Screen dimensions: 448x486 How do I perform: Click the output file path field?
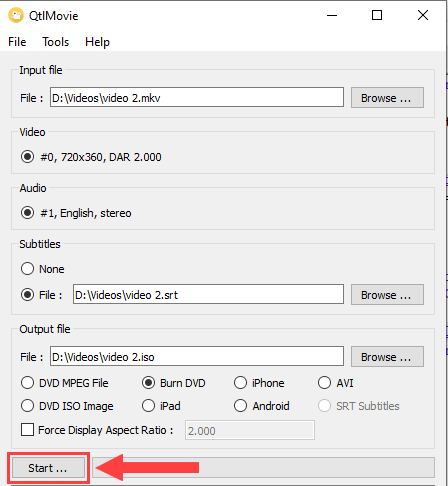point(197,356)
